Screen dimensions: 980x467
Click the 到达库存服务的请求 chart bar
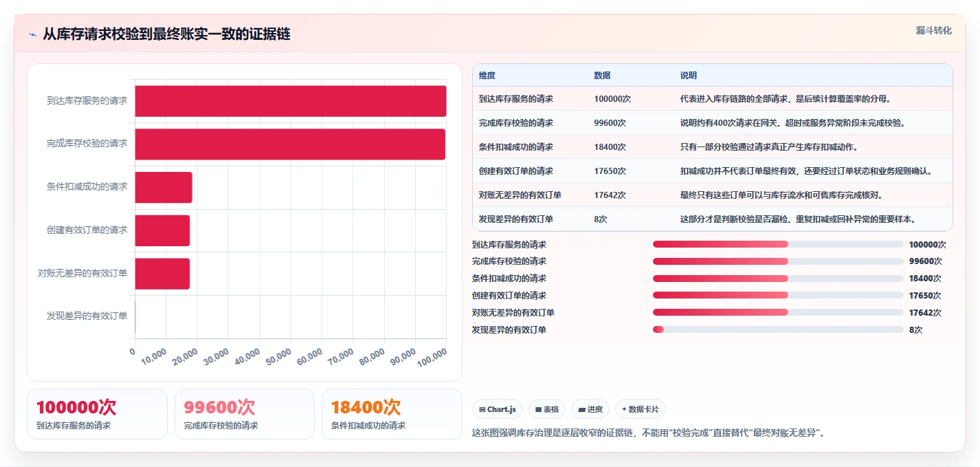click(291, 101)
